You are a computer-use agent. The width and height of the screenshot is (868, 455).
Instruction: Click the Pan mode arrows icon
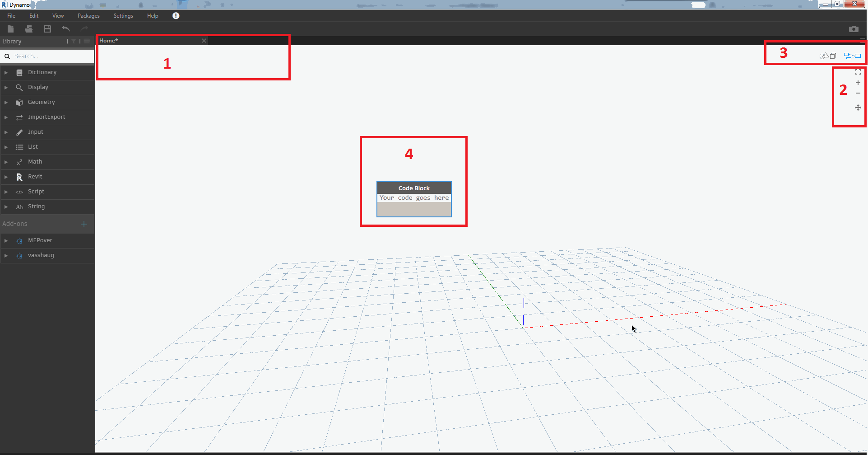[858, 108]
